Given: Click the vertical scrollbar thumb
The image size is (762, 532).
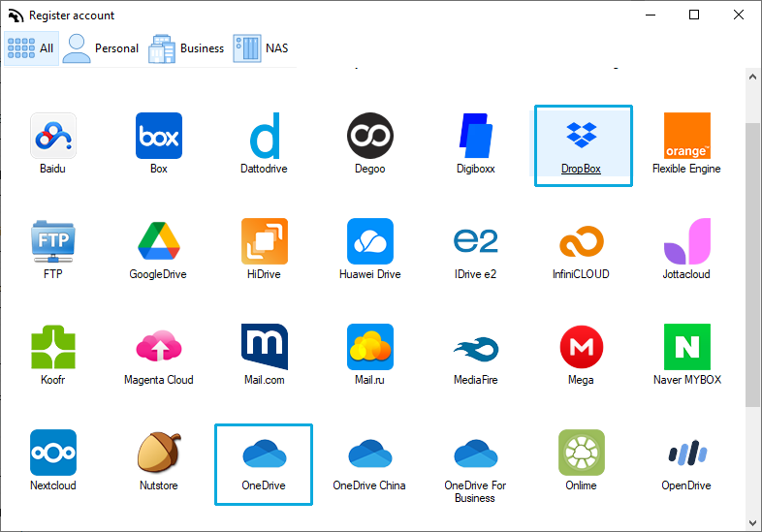Looking at the screenshot, I should tap(752, 265).
